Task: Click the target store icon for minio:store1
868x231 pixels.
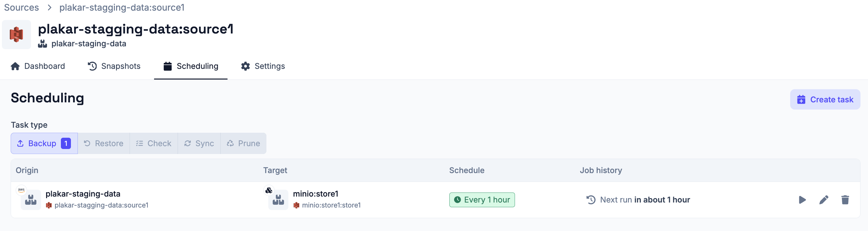Action: point(278,200)
